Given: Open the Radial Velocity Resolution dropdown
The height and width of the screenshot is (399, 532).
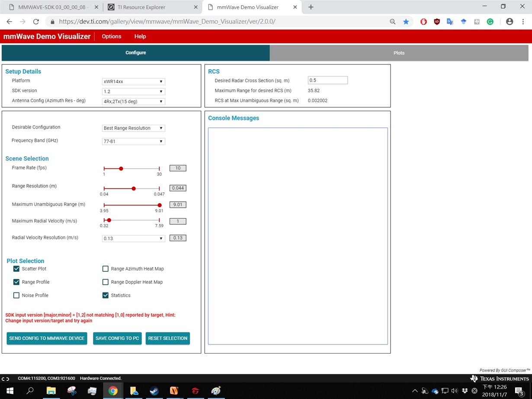Looking at the screenshot, I should (x=134, y=238).
